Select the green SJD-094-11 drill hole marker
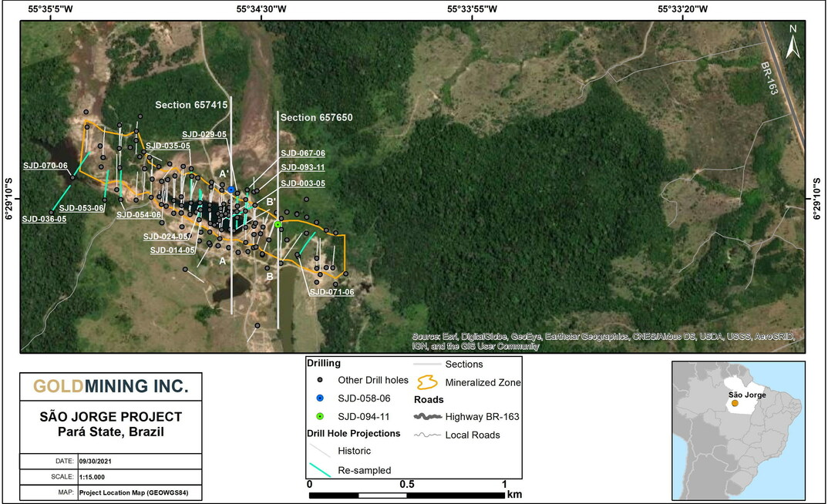The width and height of the screenshot is (828, 504). pos(278,223)
